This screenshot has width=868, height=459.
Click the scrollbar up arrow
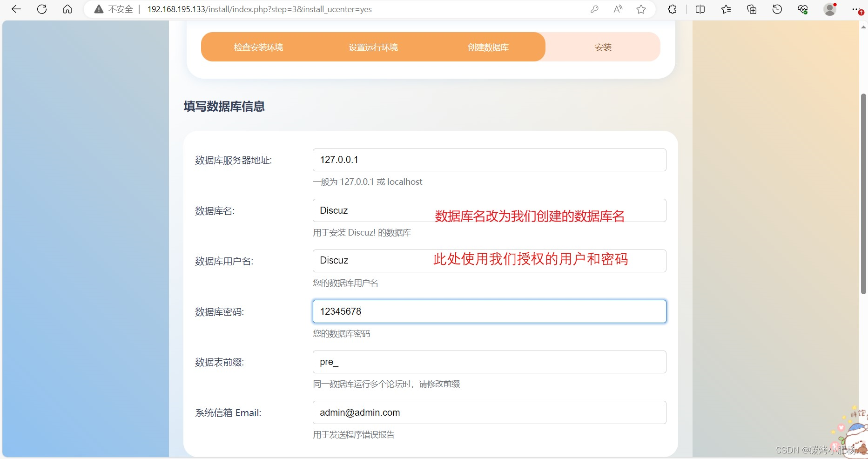click(863, 27)
